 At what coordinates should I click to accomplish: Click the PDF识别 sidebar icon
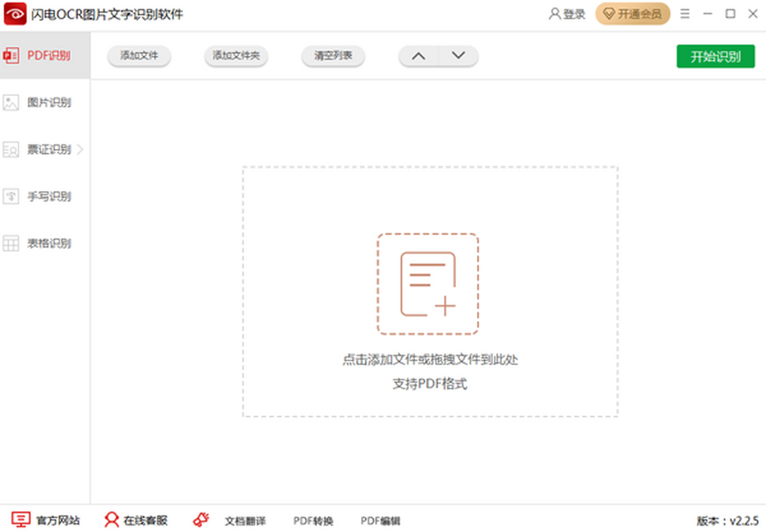tap(11, 55)
